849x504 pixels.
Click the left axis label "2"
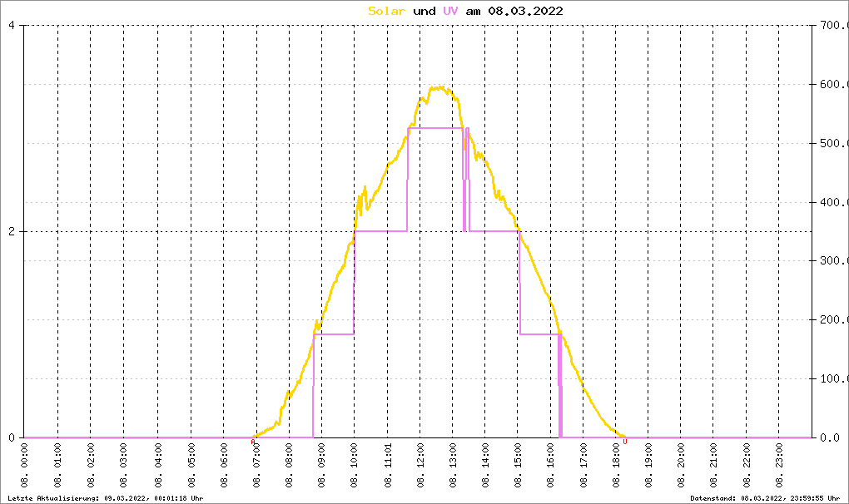[12, 231]
